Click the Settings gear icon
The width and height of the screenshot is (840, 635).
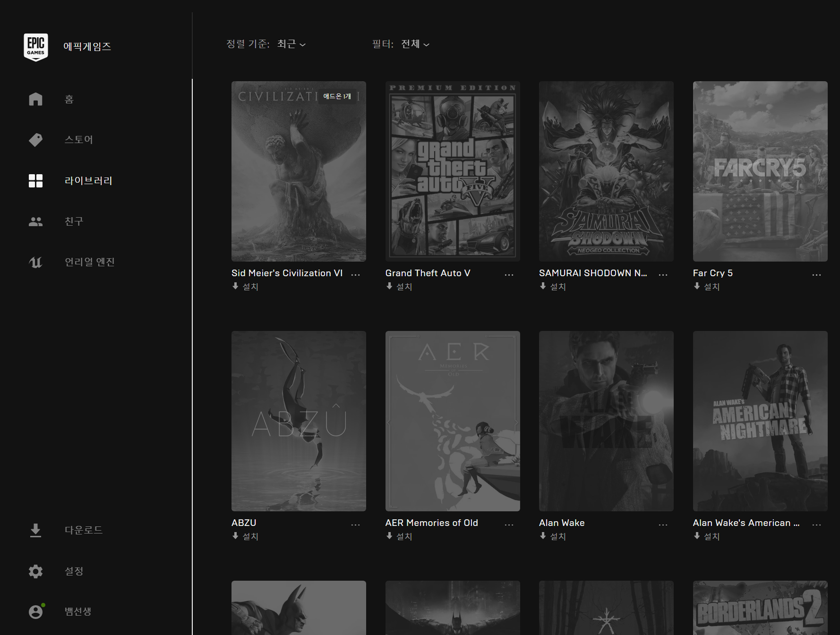coord(35,571)
